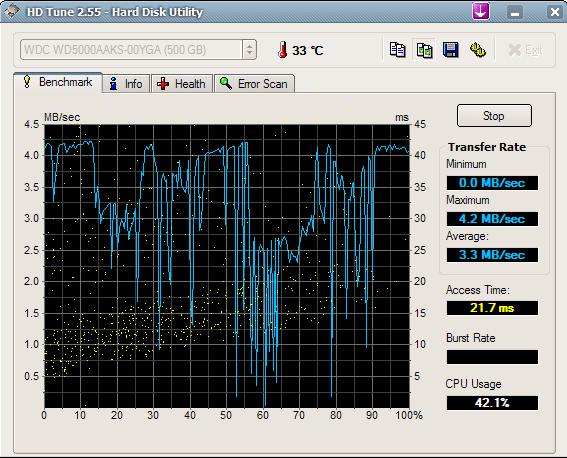
Task: Minimize the HD Tune window
Action: 515,12
